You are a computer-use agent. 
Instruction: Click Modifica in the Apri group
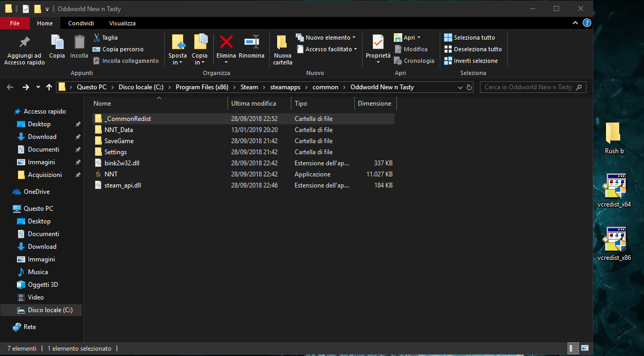(x=411, y=49)
